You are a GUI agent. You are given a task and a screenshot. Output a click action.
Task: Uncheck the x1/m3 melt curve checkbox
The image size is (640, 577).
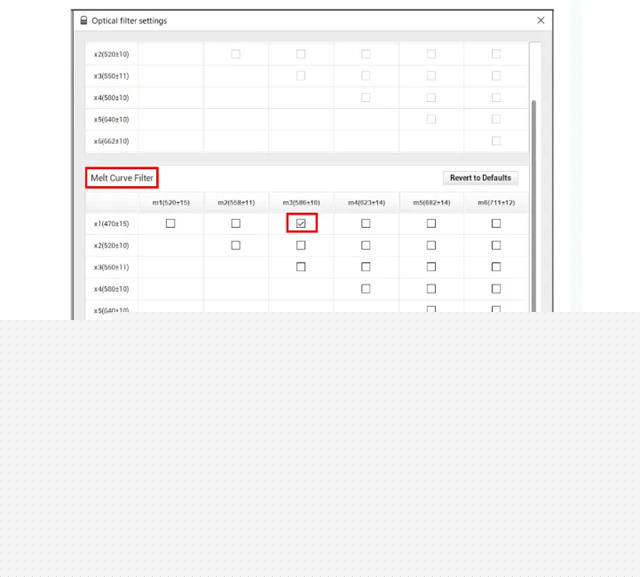pyautogui.click(x=301, y=224)
